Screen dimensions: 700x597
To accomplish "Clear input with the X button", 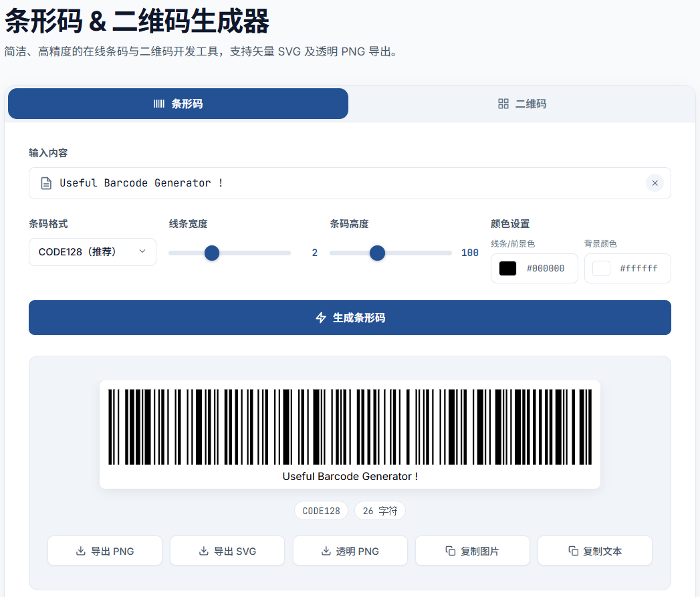I will 655,183.
